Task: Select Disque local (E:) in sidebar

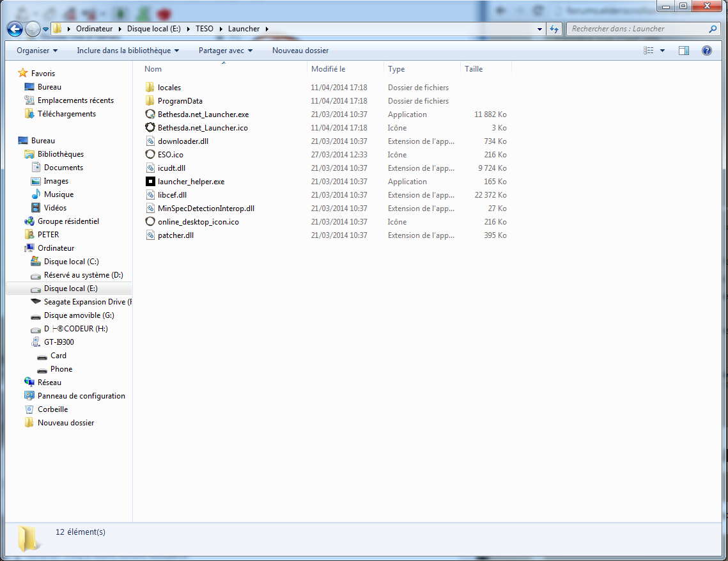Action: pos(70,289)
